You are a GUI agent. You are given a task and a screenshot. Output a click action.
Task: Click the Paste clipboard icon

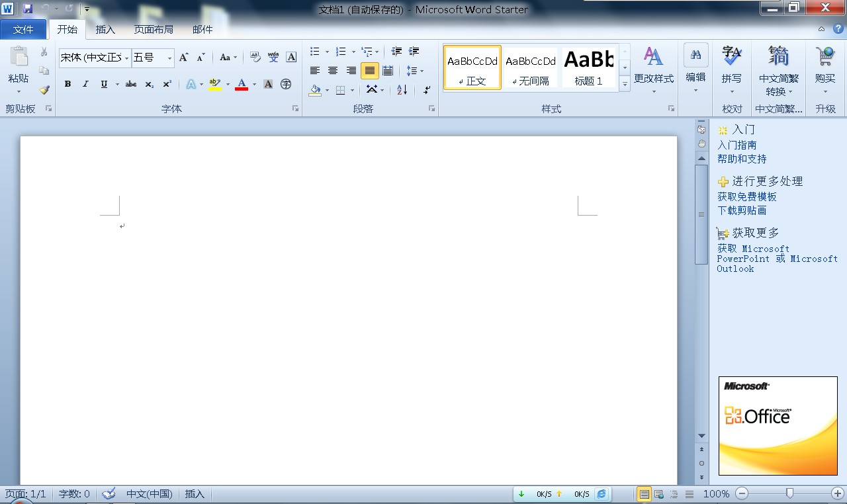tap(18, 58)
